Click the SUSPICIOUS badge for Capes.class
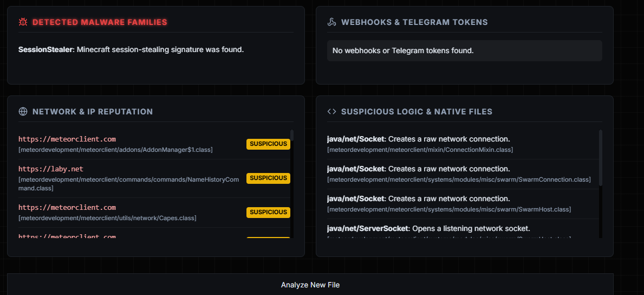644x295 pixels. [268, 212]
